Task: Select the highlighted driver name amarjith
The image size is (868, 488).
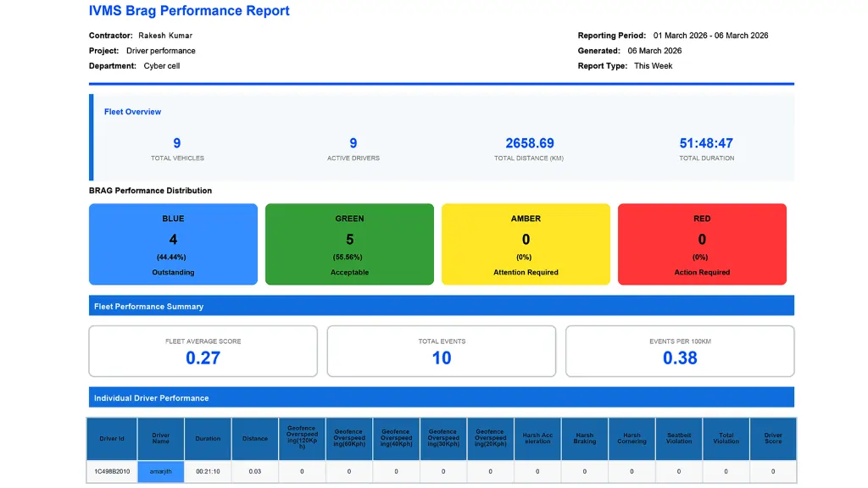Action: (x=160, y=471)
